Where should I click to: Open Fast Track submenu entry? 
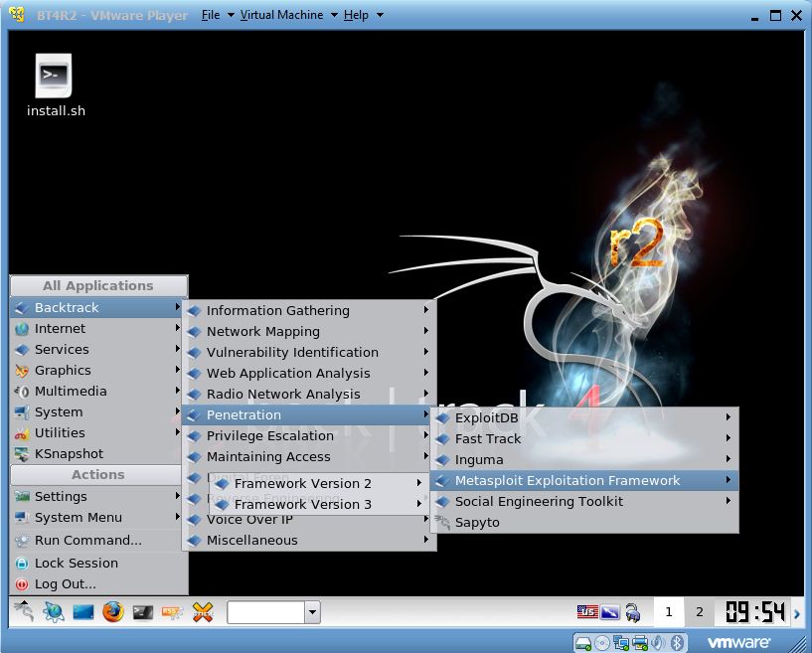(x=584, y=438)
